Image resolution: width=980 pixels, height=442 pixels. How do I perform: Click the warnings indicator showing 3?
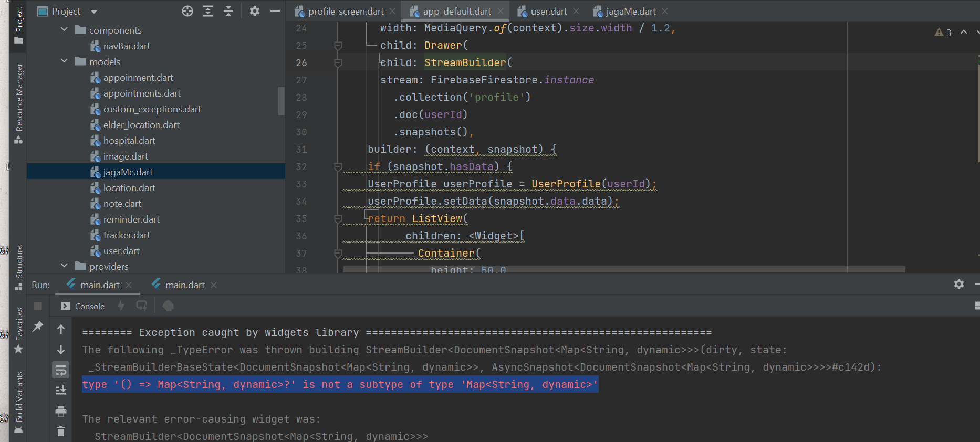pos(943,33)
